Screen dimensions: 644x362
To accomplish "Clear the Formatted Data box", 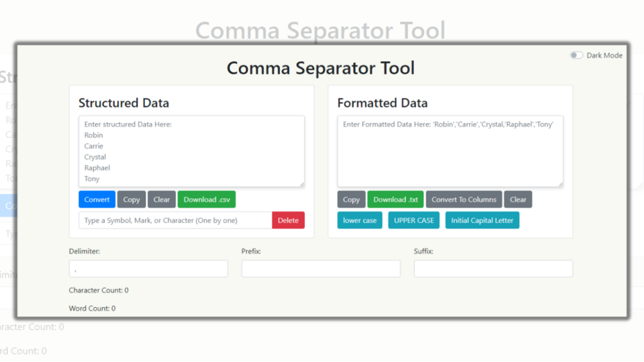I will pos(518,200).
